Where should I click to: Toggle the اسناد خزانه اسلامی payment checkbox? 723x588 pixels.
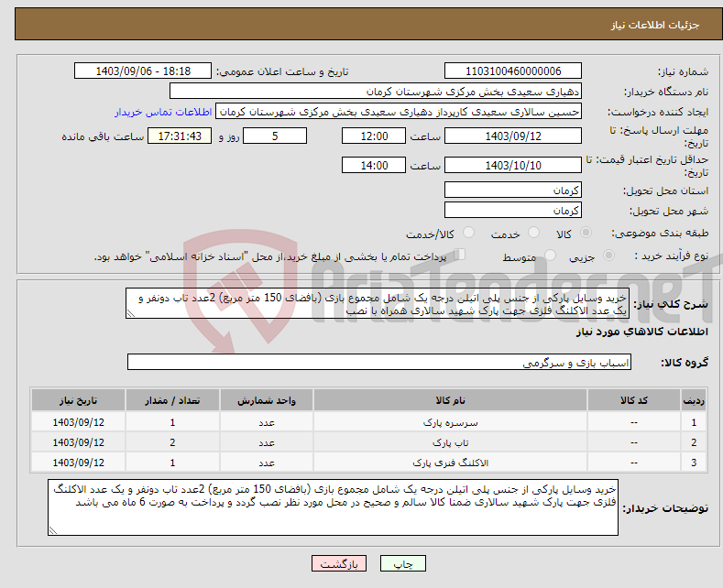click(460, 255)
